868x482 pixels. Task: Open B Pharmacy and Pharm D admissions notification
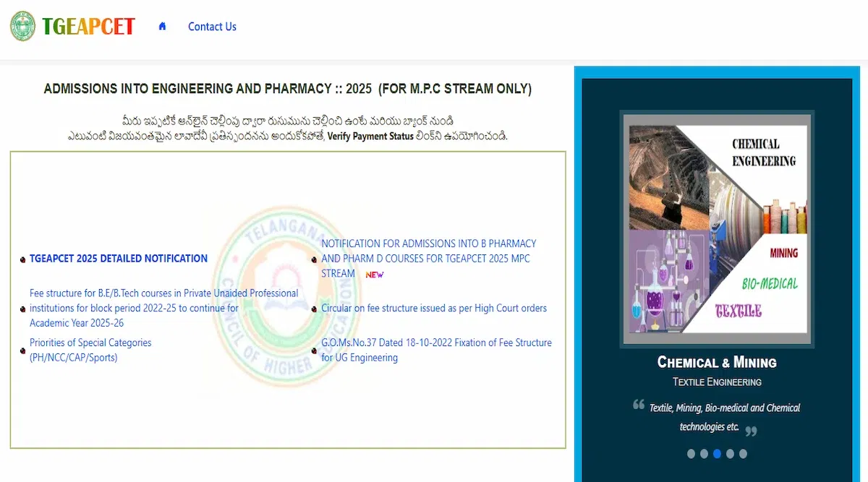pos(428,258)
